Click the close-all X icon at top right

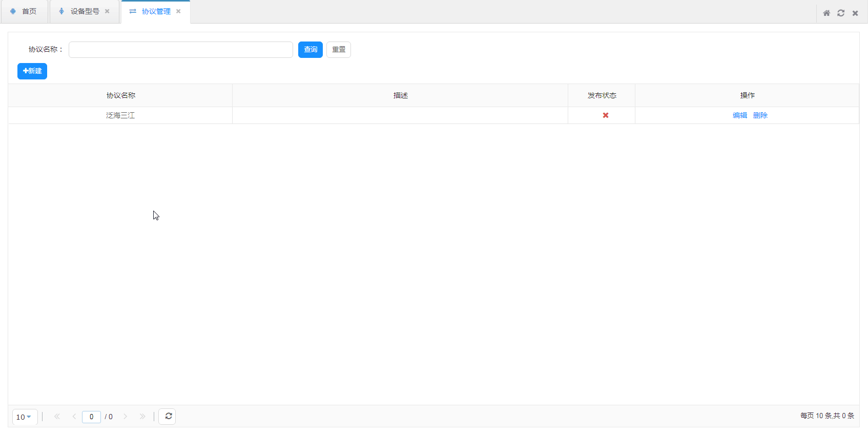point(855,13)
